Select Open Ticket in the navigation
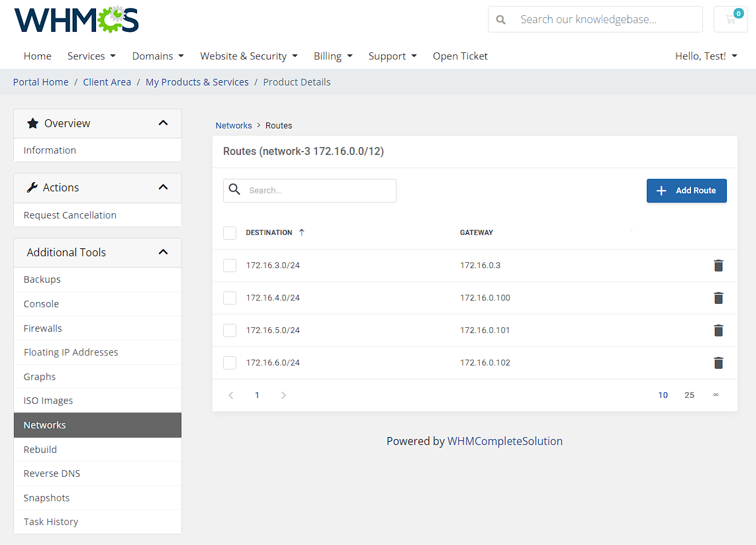Screen dimensions: 756x545 (460, 56)
